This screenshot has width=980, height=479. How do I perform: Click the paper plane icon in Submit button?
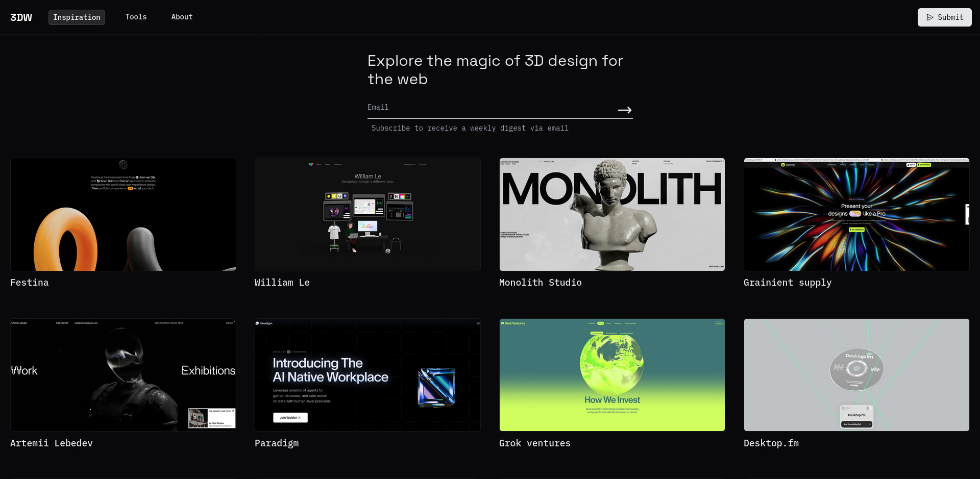pos(929,17)
